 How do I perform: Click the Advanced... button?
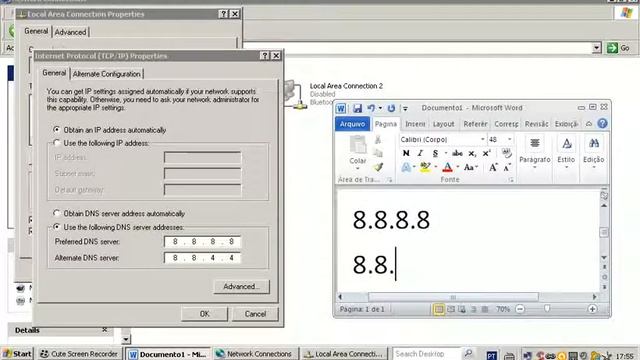click(x=241, y=287)
